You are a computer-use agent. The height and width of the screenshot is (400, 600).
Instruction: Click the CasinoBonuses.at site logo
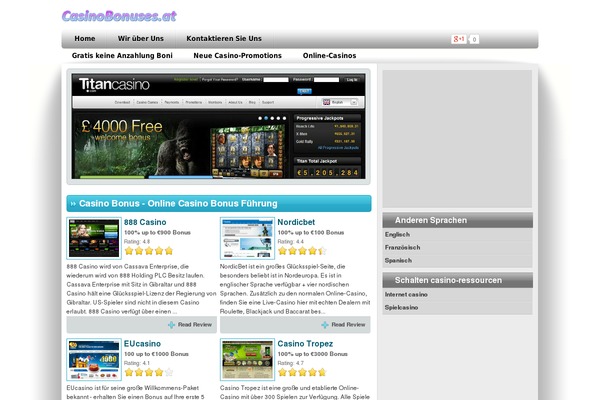[119, 16]
